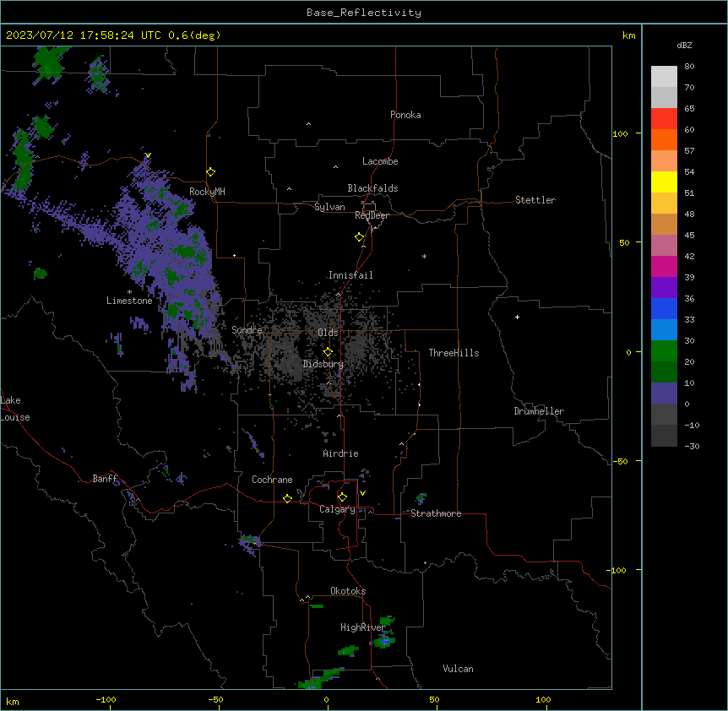Viewport: 728px width, 711px height.
Task: Click the yellow V marker northwest of RockyMH
Action: click(148, 155)
